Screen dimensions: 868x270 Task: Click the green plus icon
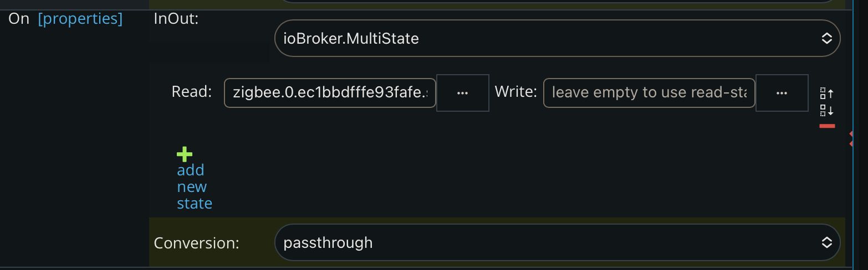pyautogui.click(x=185, y=154)
